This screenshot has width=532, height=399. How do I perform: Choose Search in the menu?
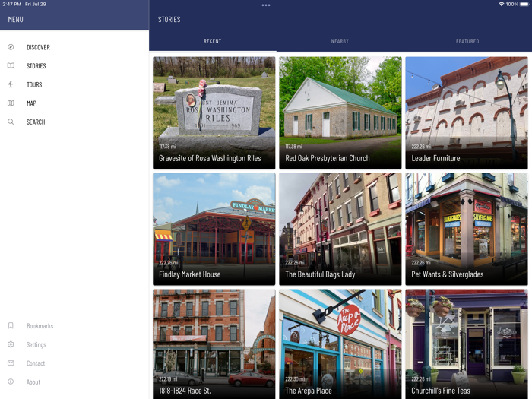[x=36, y=122]
